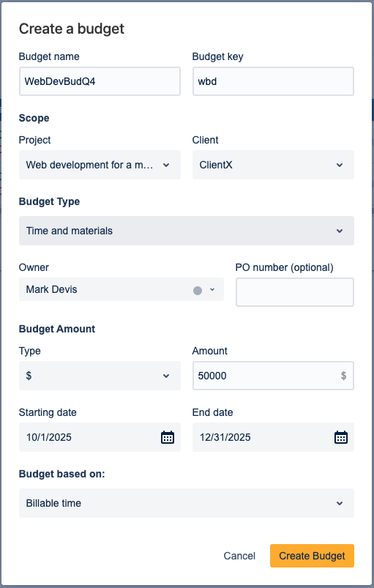Click the Owner label text
Viewport: 374px width, 588px height.
(34, 267)
